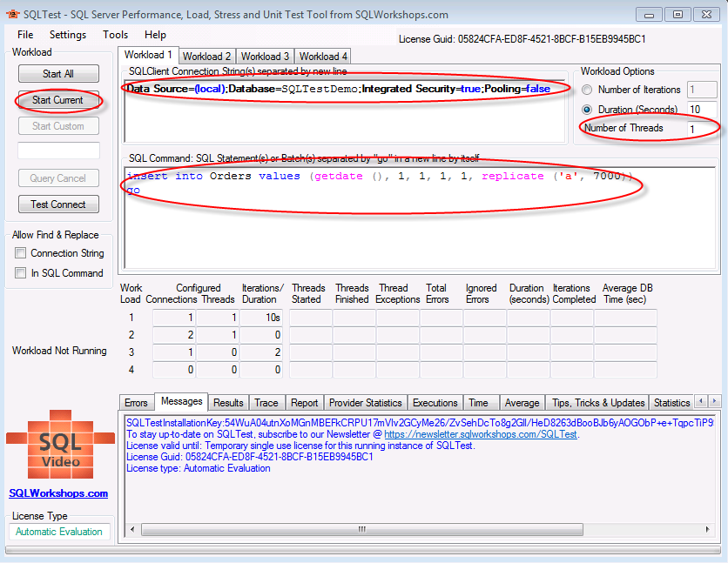Open the Messages tab
Screen dimensions: 728x563
pyautogui.click(x=181, y=402)
